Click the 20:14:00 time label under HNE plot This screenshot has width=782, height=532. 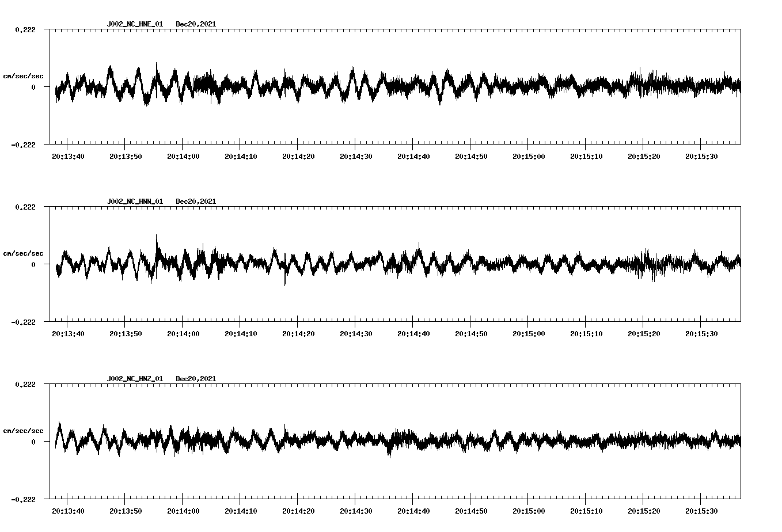(x=183, y=156)
